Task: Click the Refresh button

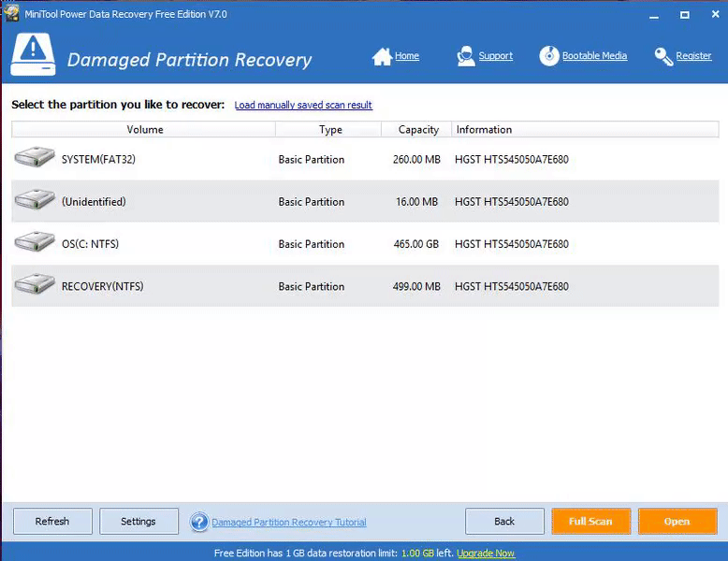Action: pyautogui.click(x=52, y=521)
